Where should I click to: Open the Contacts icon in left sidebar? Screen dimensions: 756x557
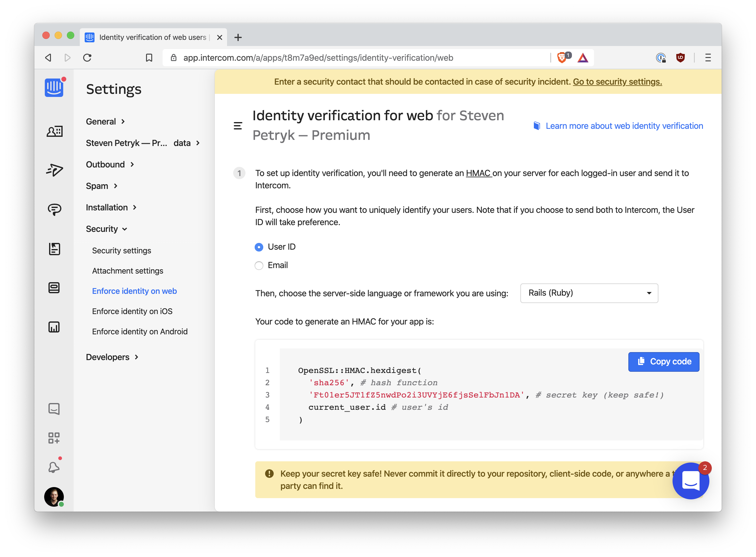point(54,131)
